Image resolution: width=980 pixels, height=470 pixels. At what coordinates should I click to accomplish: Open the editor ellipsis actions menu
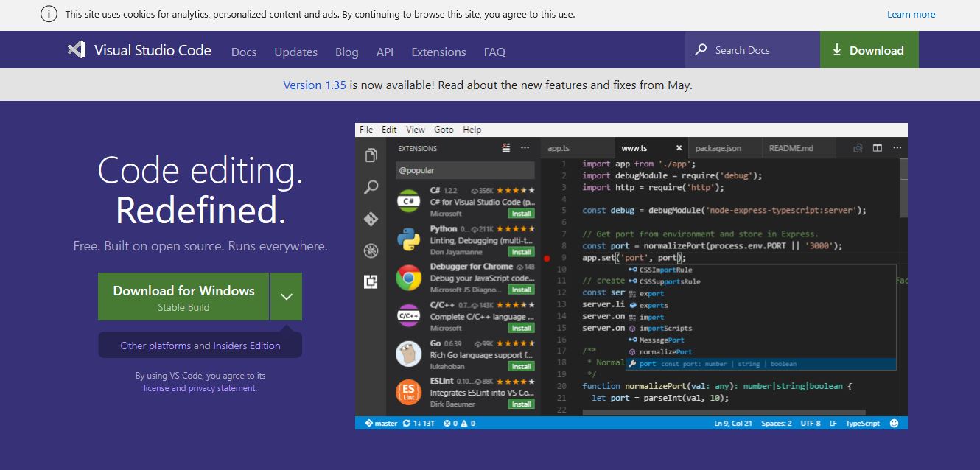(x=897, y=147)
